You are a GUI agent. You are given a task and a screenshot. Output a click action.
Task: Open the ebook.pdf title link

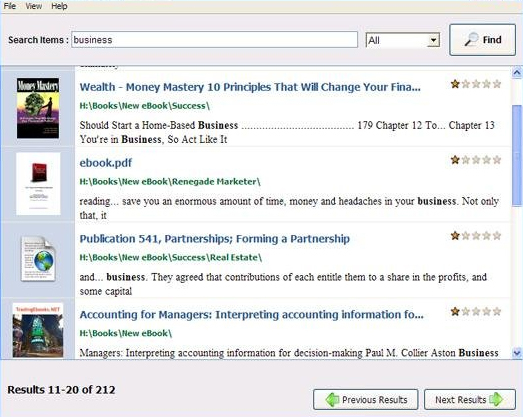(x=106, y=163)
